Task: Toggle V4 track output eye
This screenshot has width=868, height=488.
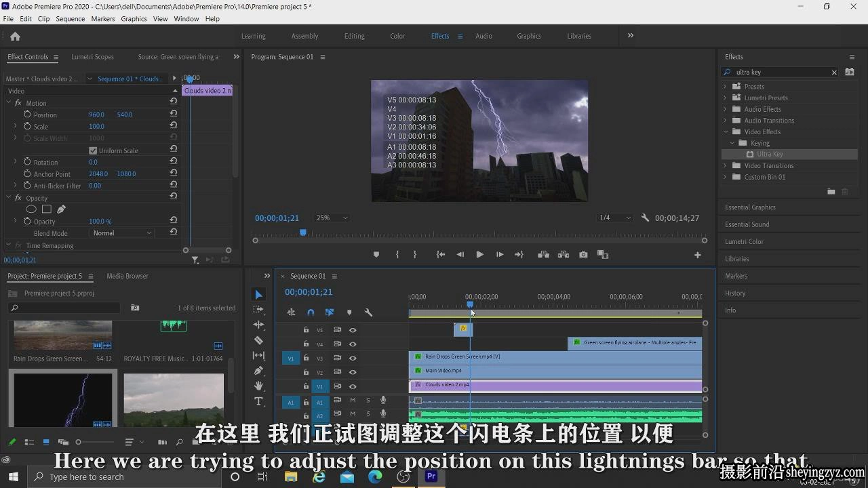Action: coord(353,344)
